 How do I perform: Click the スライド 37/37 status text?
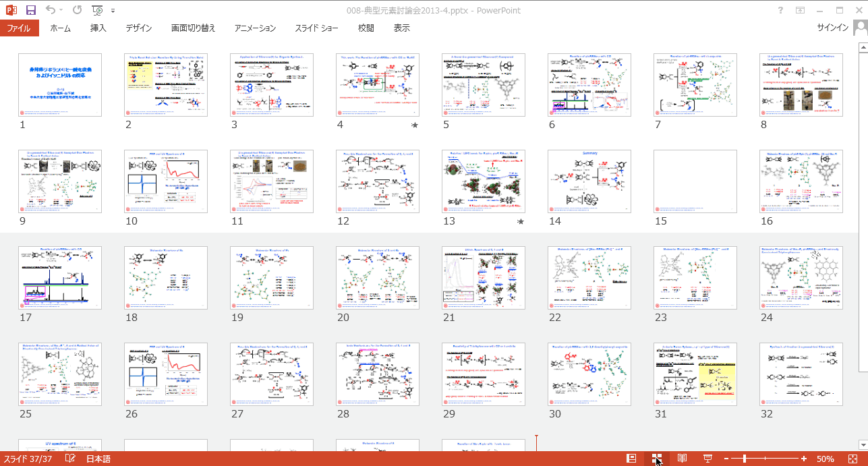coord(28,459)
